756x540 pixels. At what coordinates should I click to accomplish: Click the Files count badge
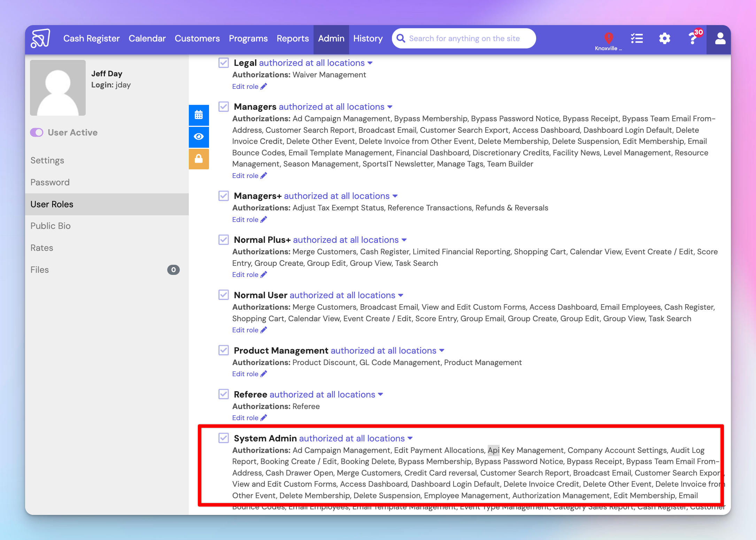[173, 270]
